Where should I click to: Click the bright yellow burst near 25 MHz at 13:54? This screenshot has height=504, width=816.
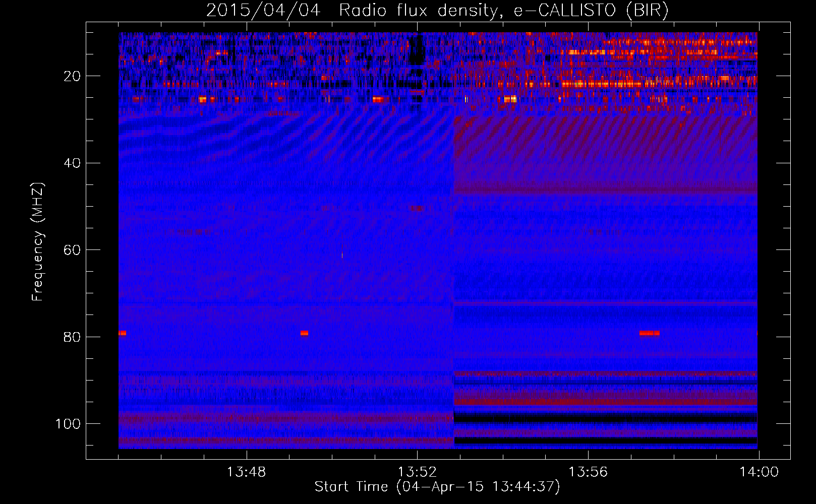pyautogui.click(x=510, y=99)
